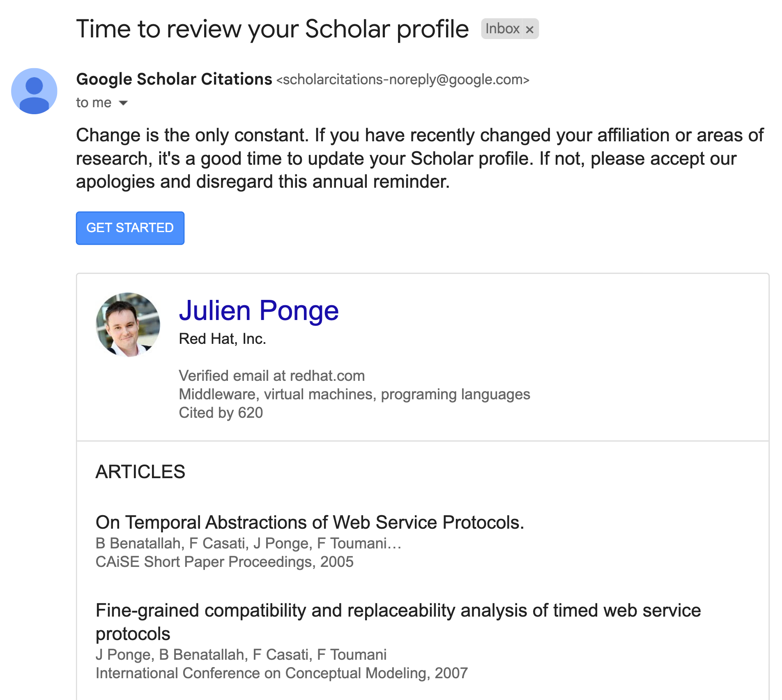Click the research interests line about Middleware
The image size is (782, 700).
[x=354, y=394]
